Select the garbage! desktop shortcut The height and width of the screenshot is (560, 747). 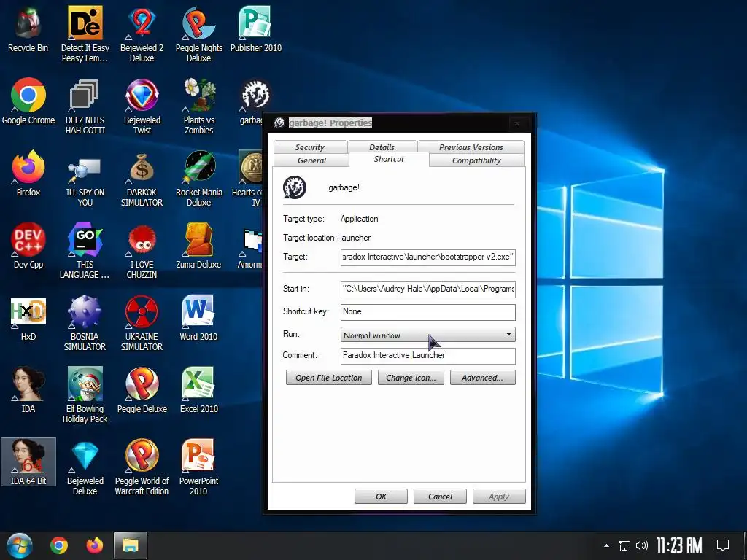coord(251,101)
